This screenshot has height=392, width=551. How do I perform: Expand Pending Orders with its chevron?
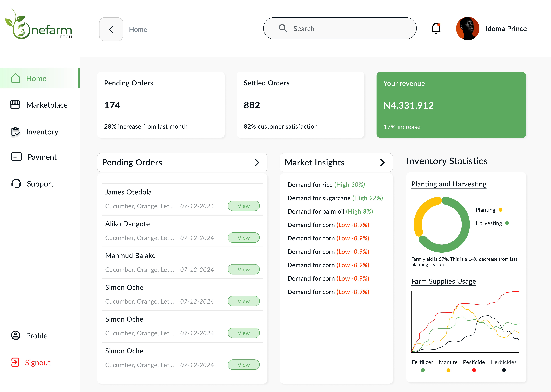[x=257, y=162]
